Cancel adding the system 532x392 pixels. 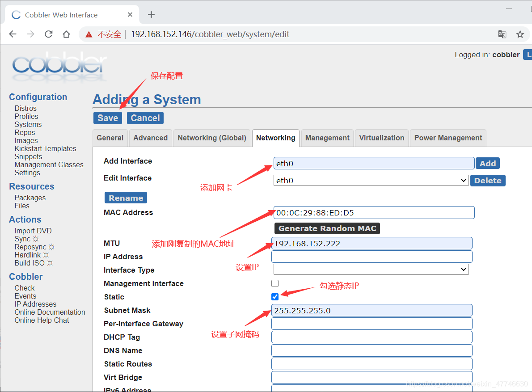[x=145, y=118]
